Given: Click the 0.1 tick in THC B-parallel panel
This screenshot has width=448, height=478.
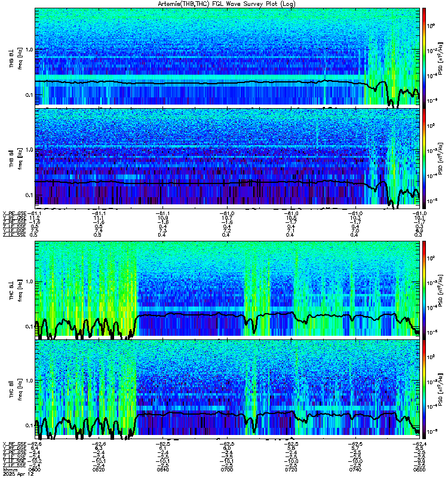Looking at the screenshot, I should point(29,425).
